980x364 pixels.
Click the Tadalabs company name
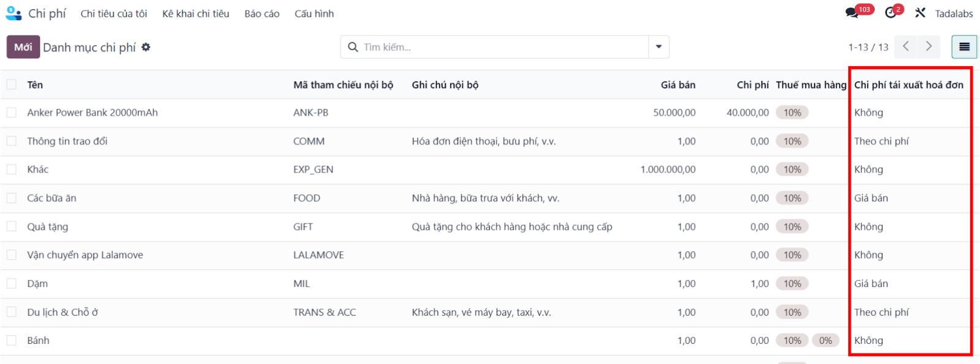click(x=954, y=13)
